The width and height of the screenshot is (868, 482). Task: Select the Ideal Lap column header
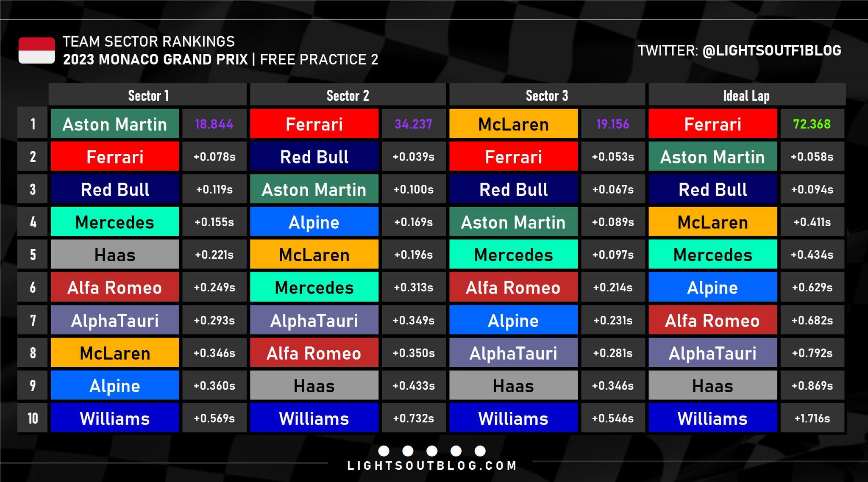(746, 95)
